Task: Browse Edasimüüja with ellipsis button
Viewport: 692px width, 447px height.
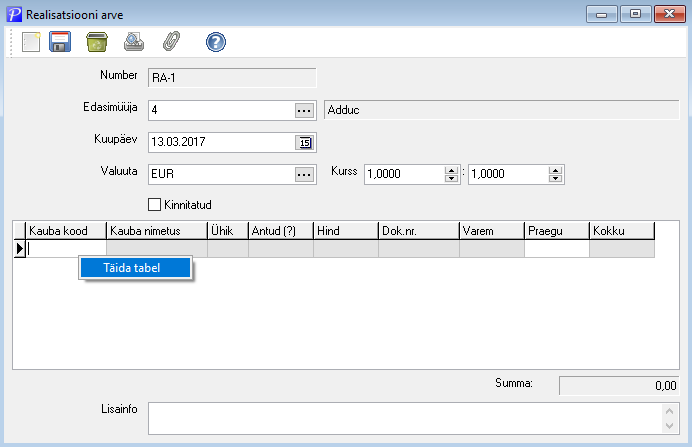Action: tap(304, 111)
